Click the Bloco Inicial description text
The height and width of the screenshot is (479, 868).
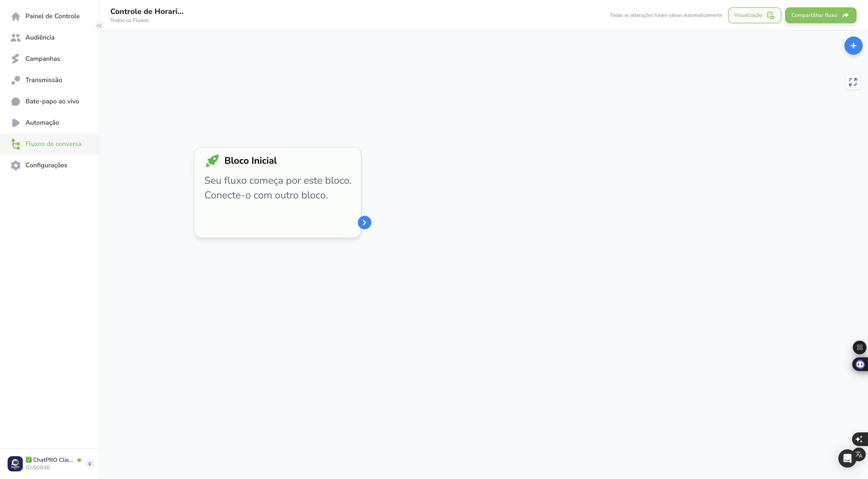click(x=278, y=188)
